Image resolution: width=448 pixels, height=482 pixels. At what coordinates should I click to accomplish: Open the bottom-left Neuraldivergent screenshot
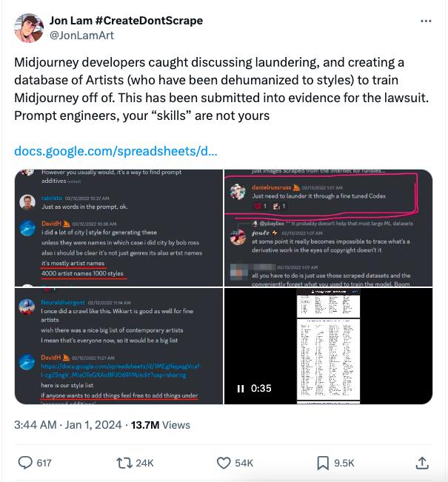(118, 346)
